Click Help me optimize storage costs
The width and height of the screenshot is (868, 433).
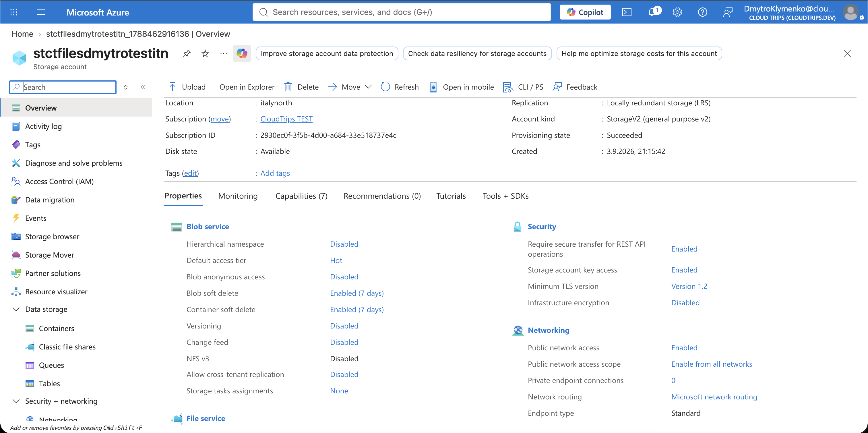pos(639,53)
